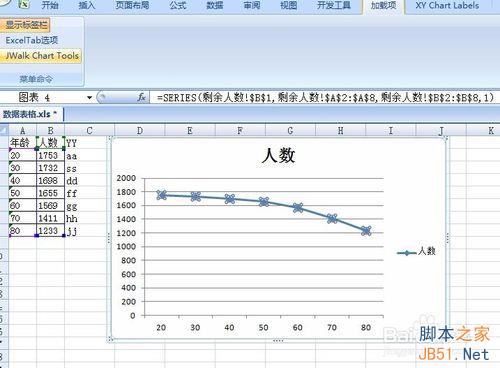The width and height of the screenshot is (500, 368).
Task: Select column H header
Action: pos(340,130)
